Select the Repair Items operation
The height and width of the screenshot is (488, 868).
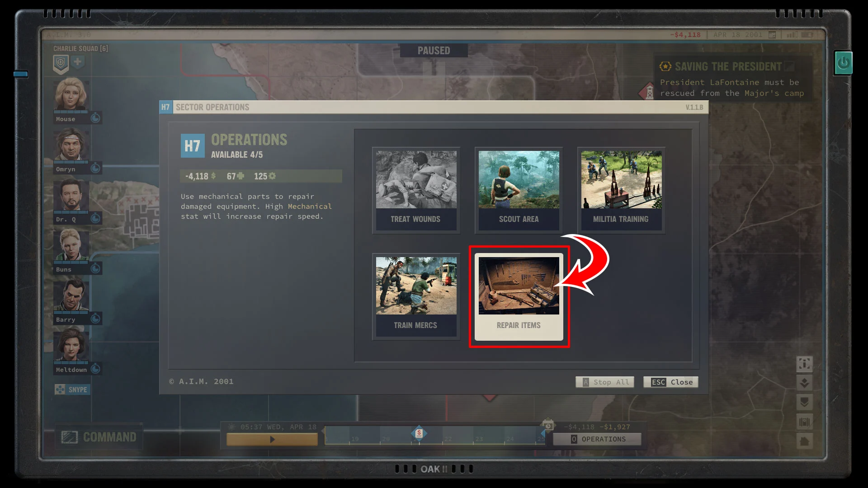click(518, 295)
